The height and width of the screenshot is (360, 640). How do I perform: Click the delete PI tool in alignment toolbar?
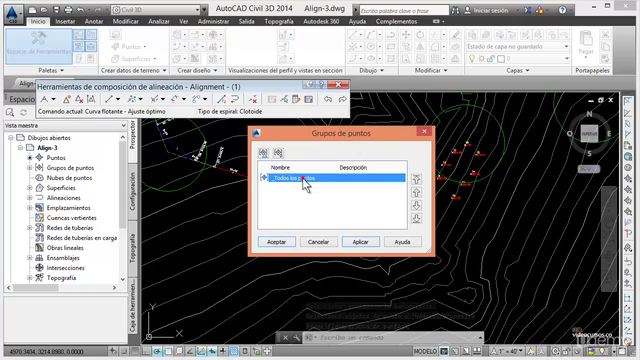point(79,99)
